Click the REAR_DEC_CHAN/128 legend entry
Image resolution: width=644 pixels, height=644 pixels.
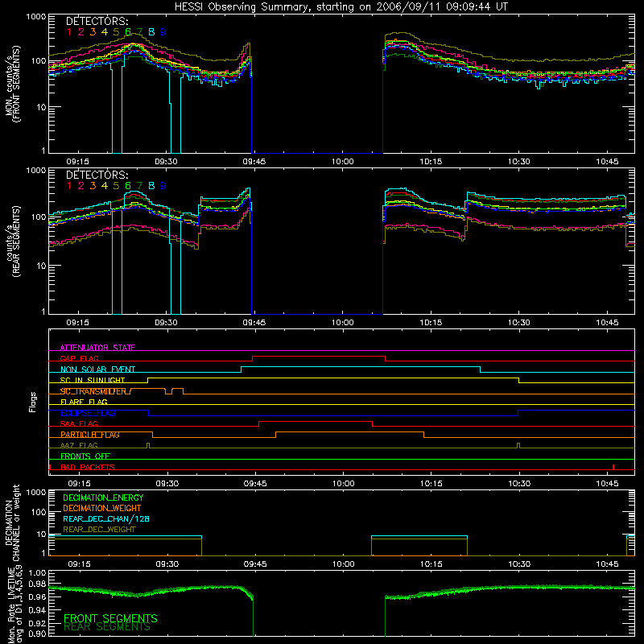click(x=106, y=519)
